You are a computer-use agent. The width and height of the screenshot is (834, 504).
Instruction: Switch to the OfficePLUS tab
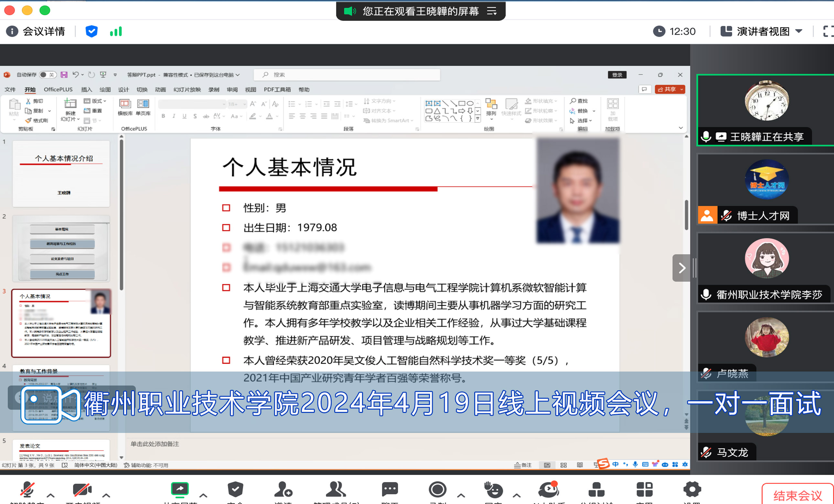tap(58, 89)
